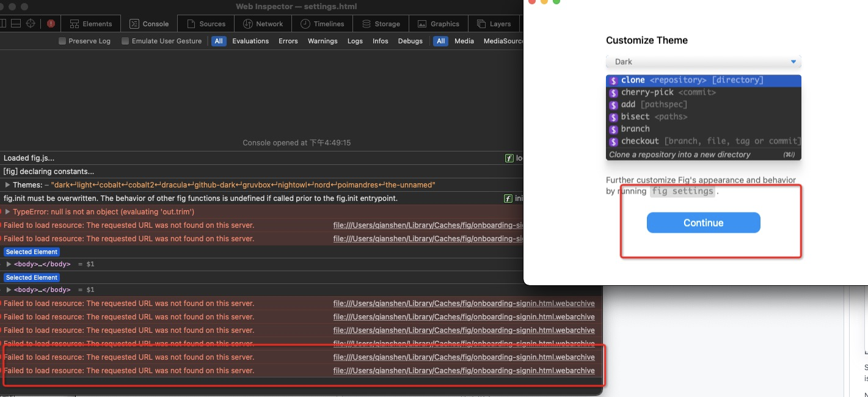Image resolution: width=868 pixels, height=397 pixels.
Task: Click the Continue button
Action: coord(703,222)
